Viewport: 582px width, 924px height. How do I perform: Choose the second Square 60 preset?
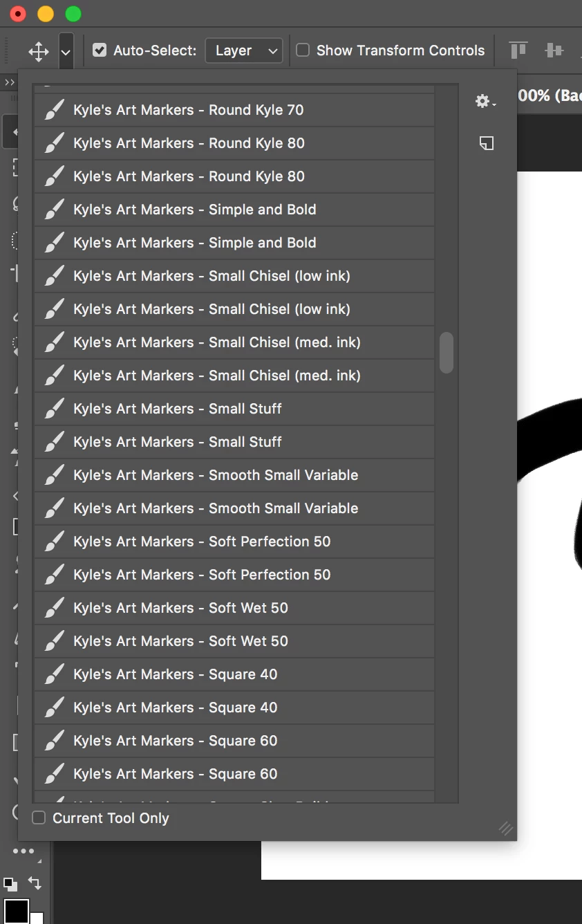pos(234,774)
